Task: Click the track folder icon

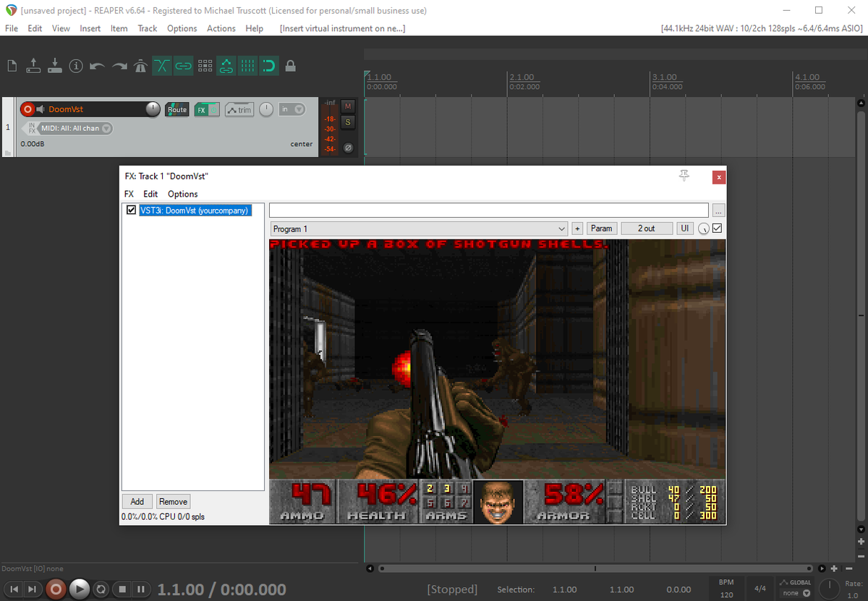Action: click(7, 153)
